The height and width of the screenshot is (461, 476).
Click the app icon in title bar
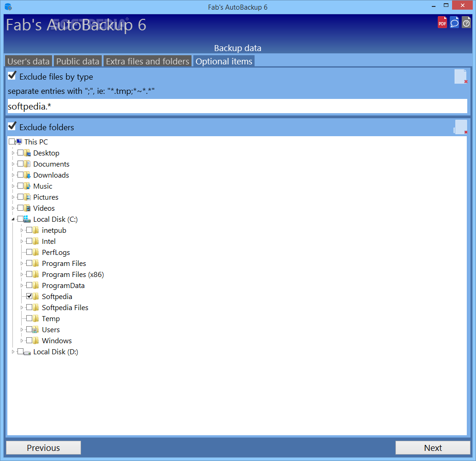tap(8, 7)
